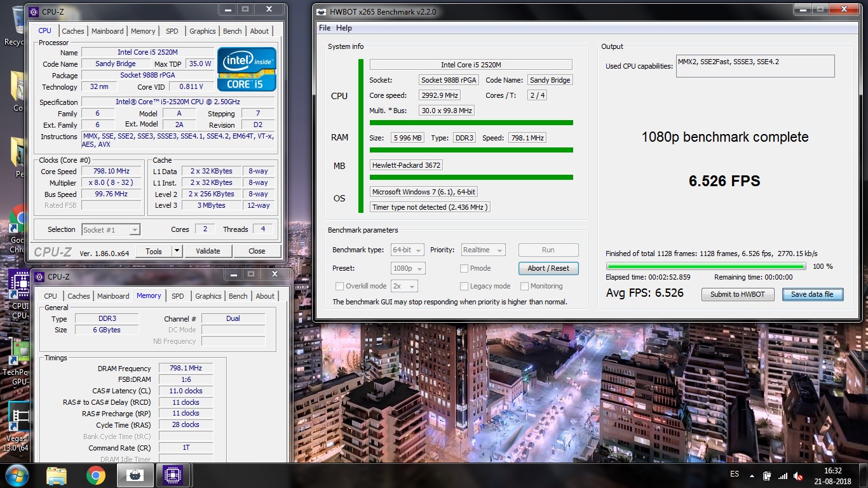
Task: Select the CPU-Z taskbar button
Action: click(x=173, y=475)
